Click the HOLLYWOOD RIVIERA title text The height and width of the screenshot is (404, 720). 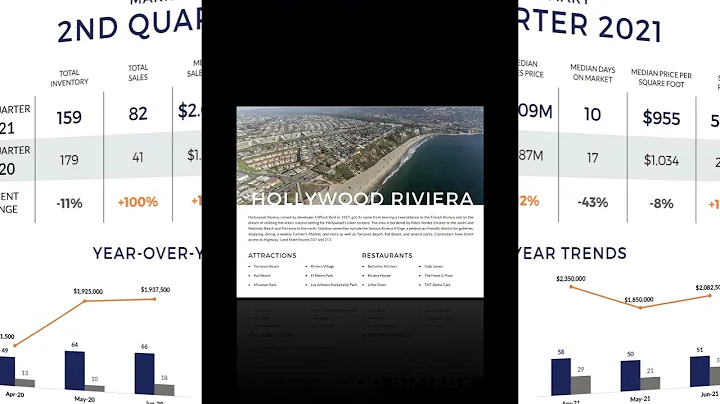coord(363,198)
